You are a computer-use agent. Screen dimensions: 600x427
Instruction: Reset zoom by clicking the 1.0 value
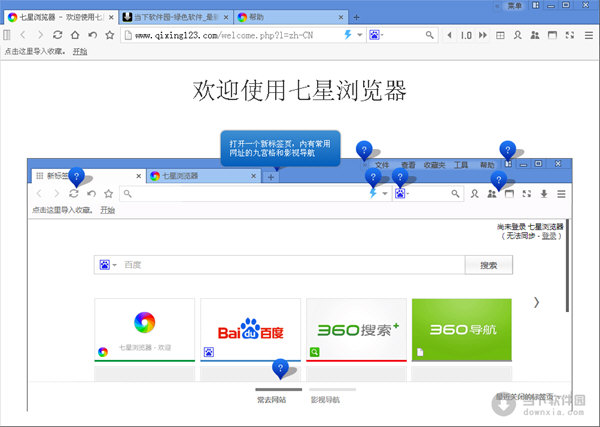pyautogui.click(x=466, y=36)
